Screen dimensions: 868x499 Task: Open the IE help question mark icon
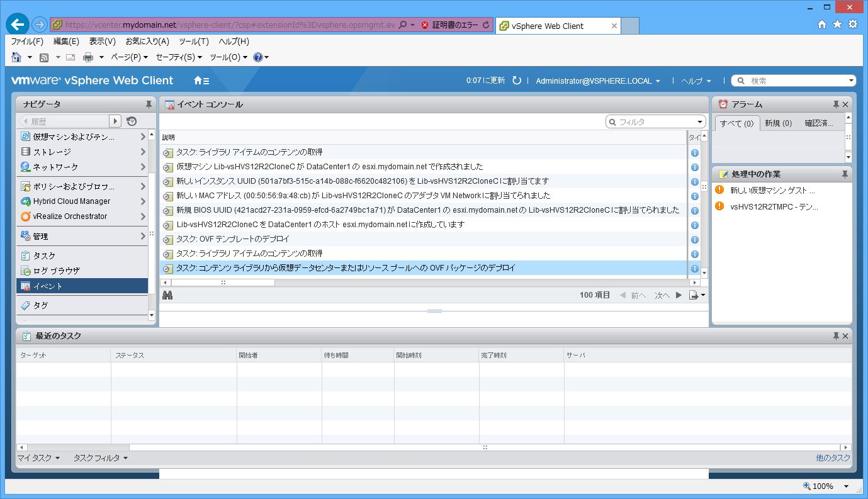257,57
